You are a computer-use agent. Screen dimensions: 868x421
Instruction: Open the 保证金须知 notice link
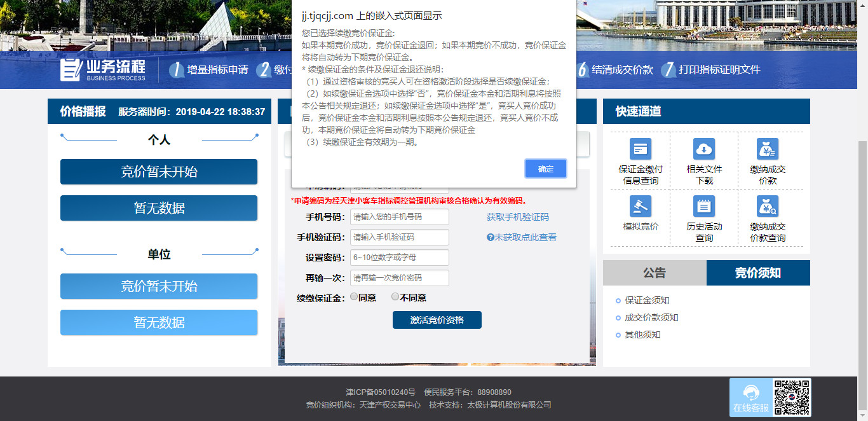(647, 300)
